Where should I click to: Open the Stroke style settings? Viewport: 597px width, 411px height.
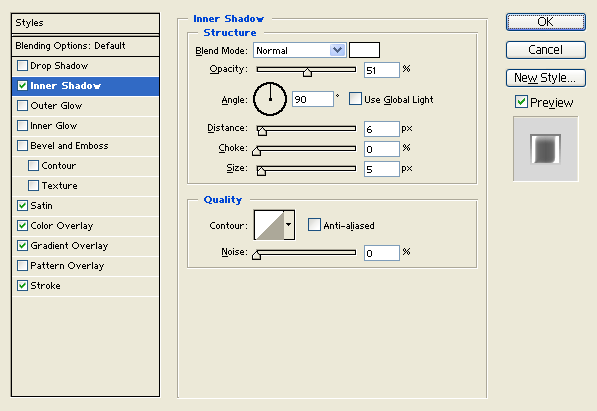click(x=85, y=286)
